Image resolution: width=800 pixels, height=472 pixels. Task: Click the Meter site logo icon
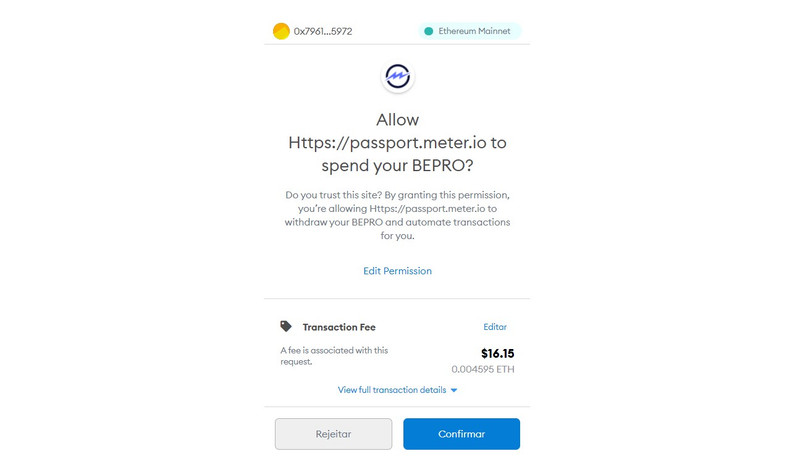tap(398, 76)
